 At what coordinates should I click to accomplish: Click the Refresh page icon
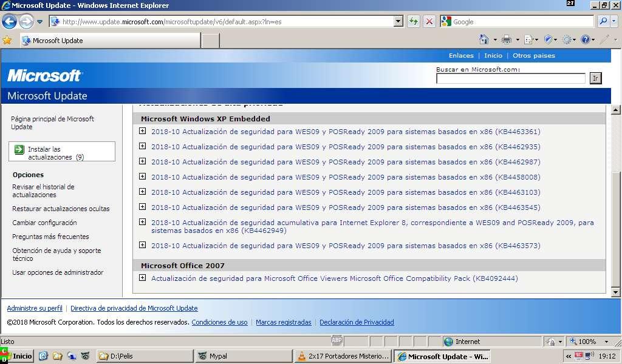point(413,21)
